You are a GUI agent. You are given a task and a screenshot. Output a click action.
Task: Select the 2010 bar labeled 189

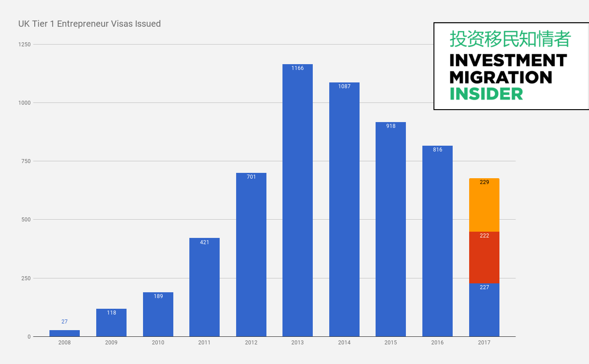tap(158, 314)
